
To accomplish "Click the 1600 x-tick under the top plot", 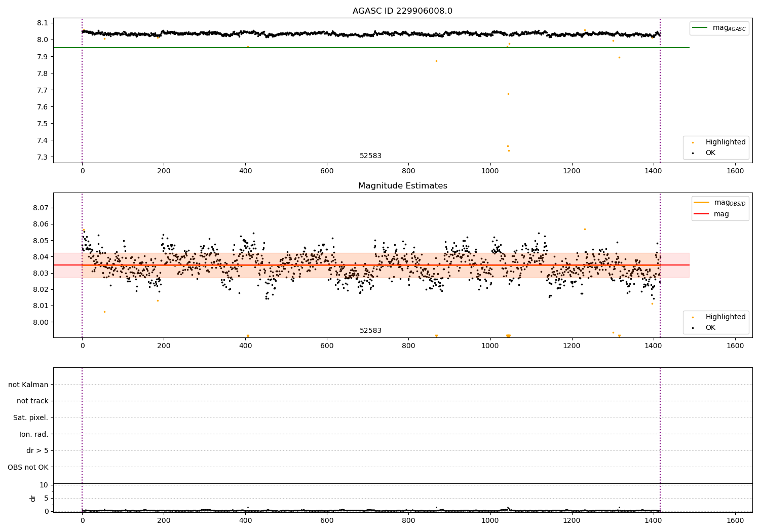I will coord(735,171).
